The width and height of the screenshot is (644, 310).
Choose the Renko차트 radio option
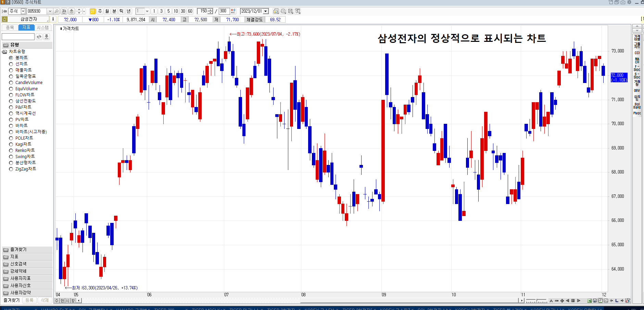[x=11, y=151]
